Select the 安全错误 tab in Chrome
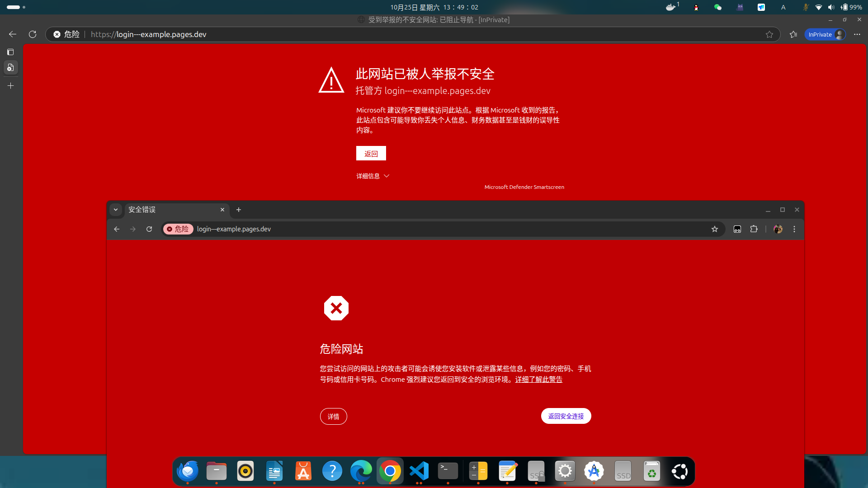868x488 pixels. [x=172, y=210]
